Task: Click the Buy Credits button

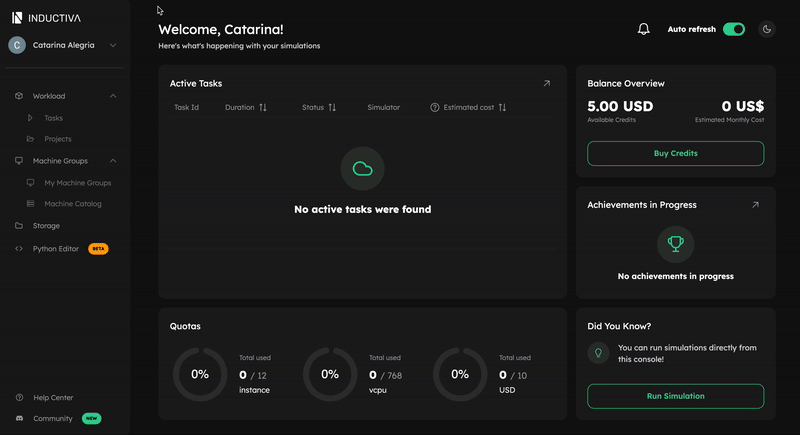Action: [675, 153]
